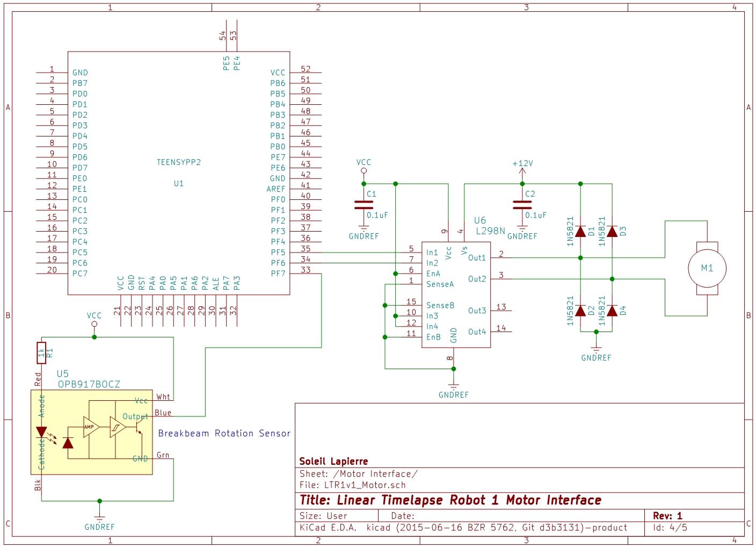
Task: Click the C1 capacitor symbol
Action: coord(364,205)
